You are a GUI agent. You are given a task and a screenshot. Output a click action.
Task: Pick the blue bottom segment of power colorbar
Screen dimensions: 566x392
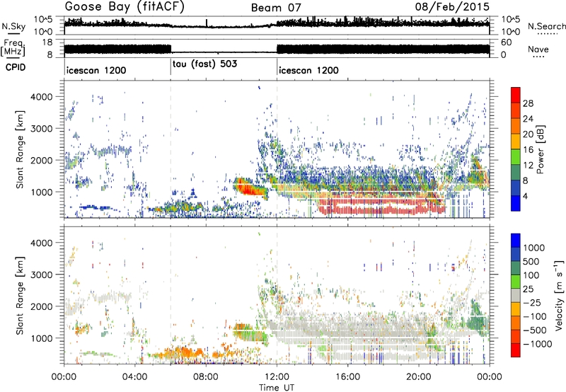point(516,204)
